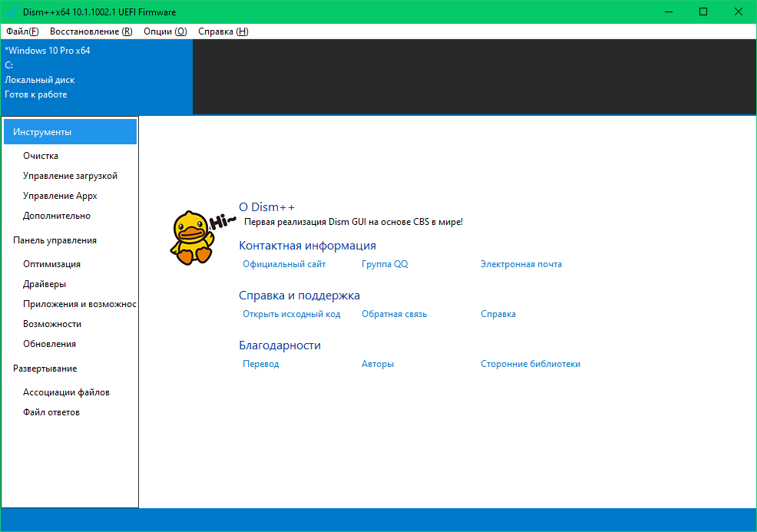The width and height of the screenshot is (757, 532).
Task: Click the Обратная связь link
Action: (394, 314)
